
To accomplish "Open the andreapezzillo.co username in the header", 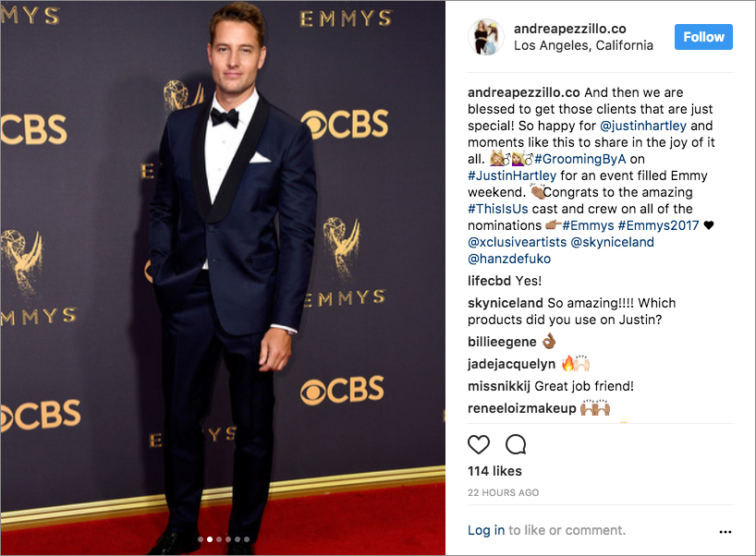I will 570,29.
